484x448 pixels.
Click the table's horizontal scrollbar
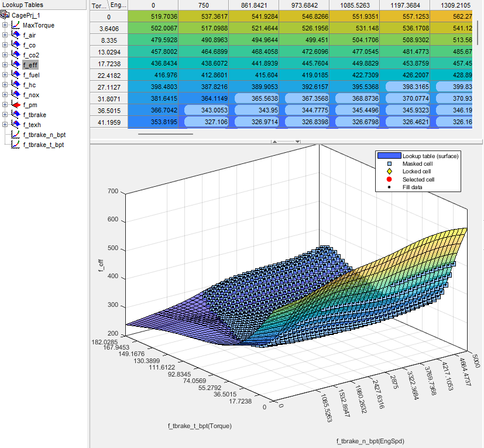(165, 134)
